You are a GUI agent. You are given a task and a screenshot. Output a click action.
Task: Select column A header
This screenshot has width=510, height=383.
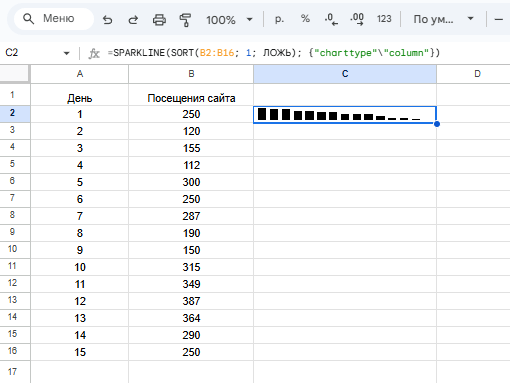(80, 74)
